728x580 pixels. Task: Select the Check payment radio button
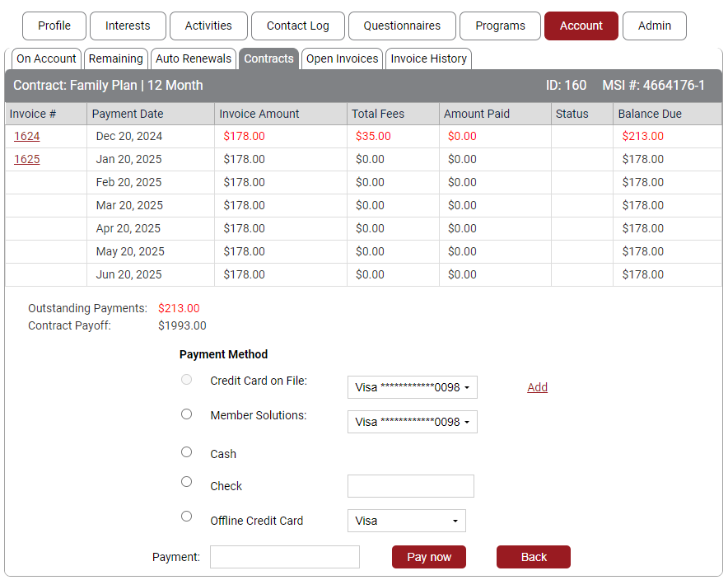(186, 482)
